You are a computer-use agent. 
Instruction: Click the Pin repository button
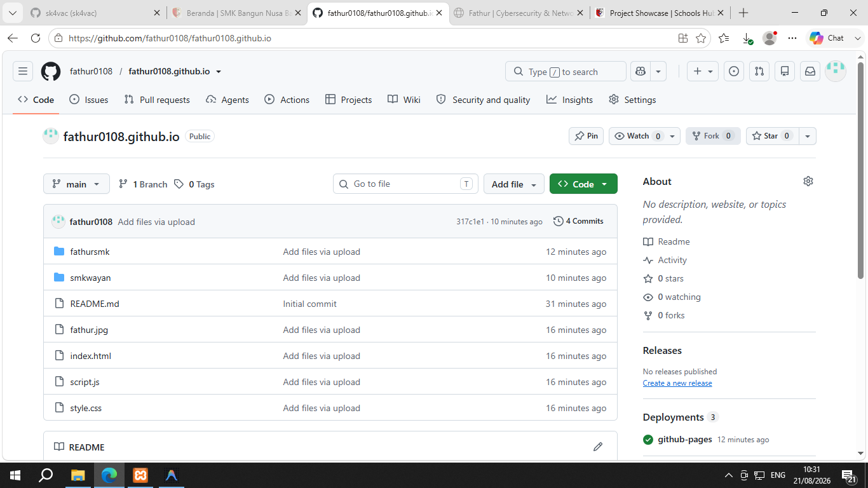pos(587,136)
